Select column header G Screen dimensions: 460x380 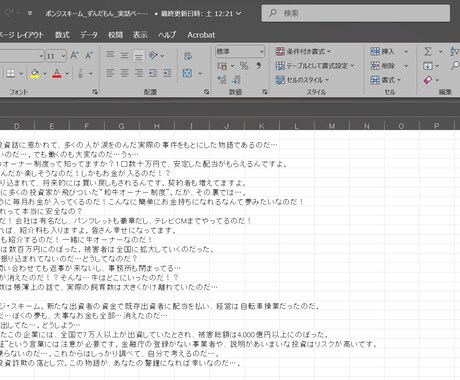121,126
